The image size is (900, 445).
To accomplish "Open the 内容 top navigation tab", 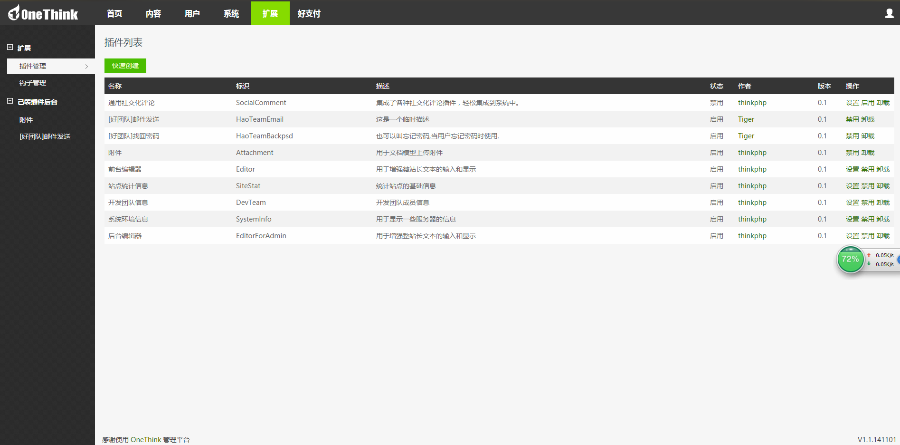I will tap(153, 14).
